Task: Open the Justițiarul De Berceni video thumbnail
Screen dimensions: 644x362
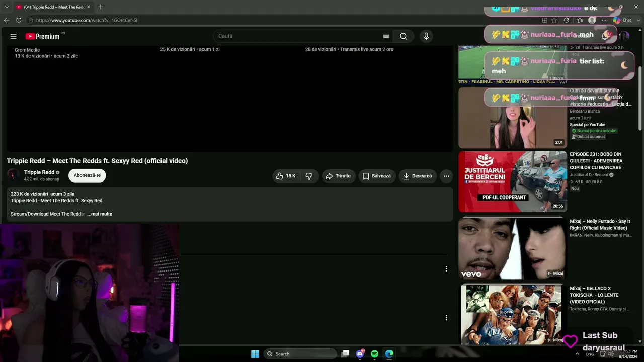Action: 513,182
